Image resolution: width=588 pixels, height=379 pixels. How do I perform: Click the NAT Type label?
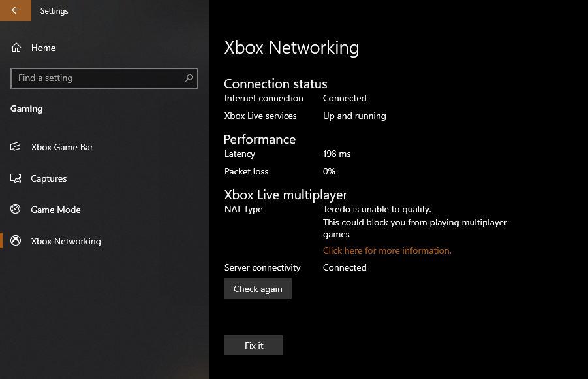(243, 209)
